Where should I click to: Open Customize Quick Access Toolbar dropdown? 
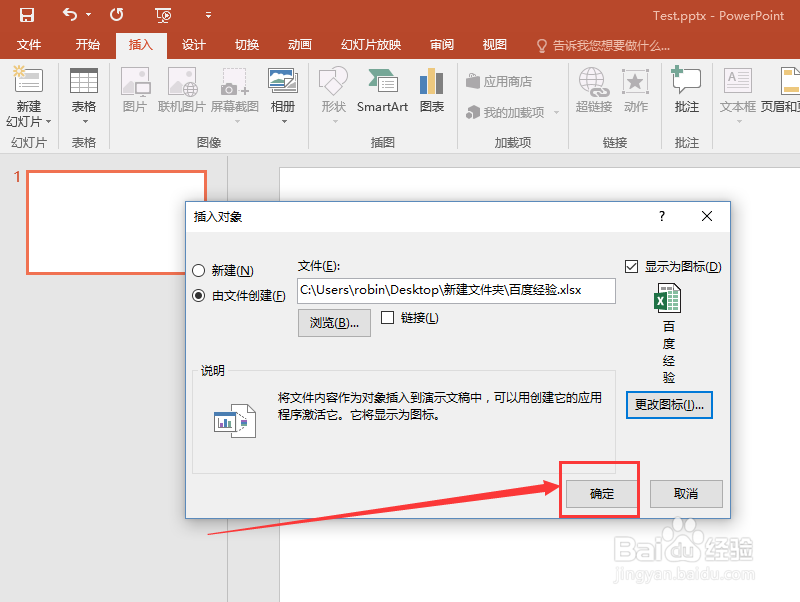208,15
